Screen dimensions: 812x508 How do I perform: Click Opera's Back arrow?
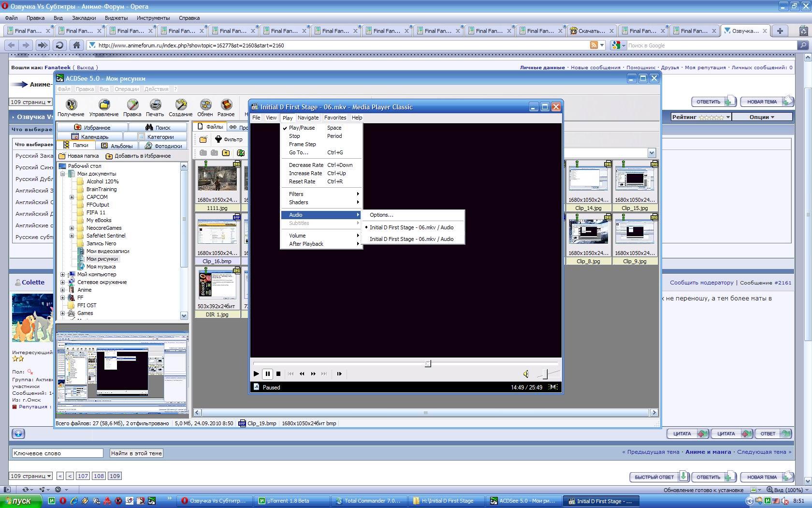click(11, 45)
